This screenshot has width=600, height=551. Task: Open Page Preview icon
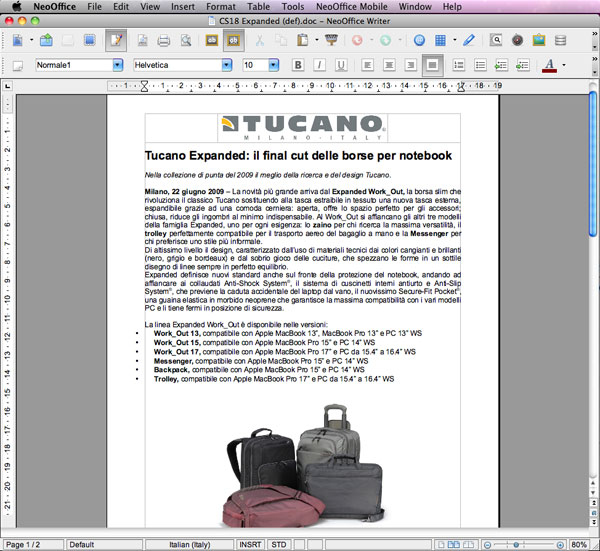(186, 40)
